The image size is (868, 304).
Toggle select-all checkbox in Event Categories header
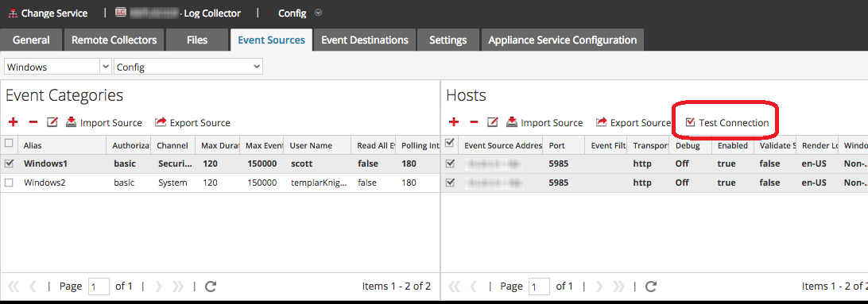(x=9, y=143)
